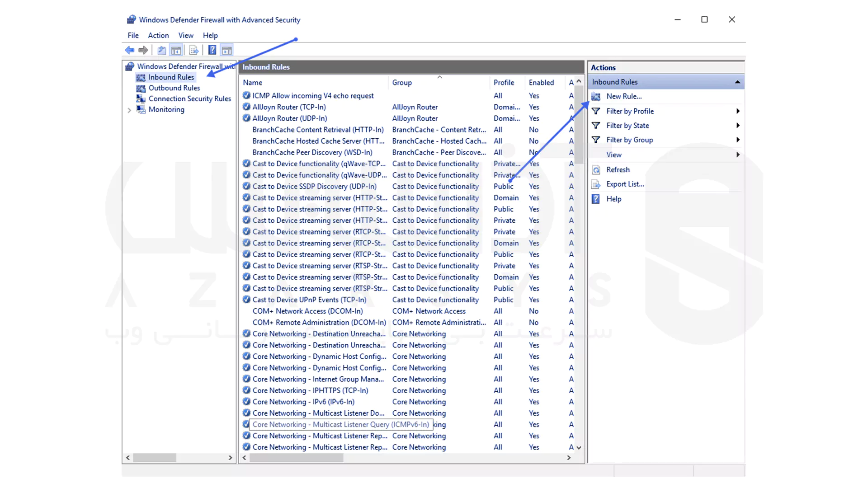868x488 pixels.
Task: Click scroll down arrow of rules list
Action: point(579,448)
